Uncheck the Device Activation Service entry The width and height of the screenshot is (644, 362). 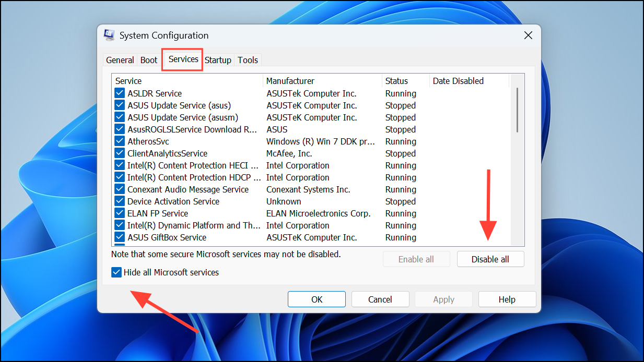point(119,201)
